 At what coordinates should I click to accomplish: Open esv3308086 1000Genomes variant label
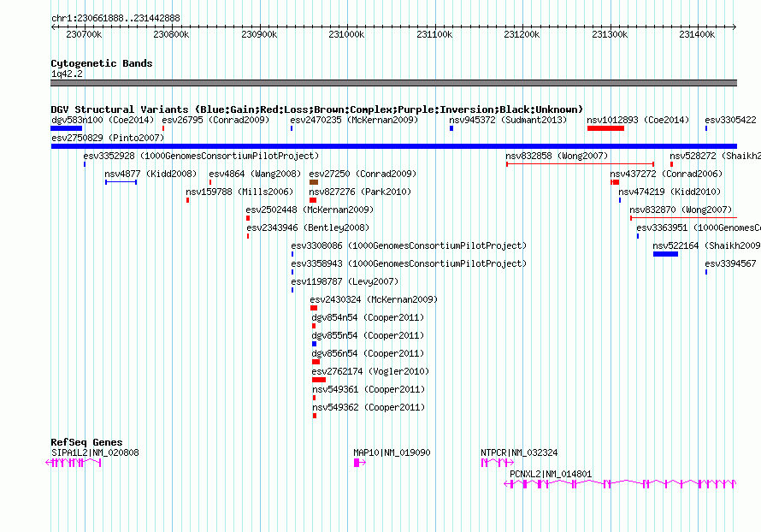[409, 245]
